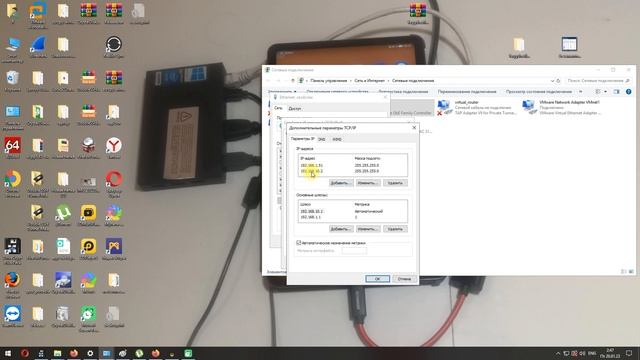640x360 pixels.
Task: Click Отмена in the TCP/IP dialog
Action: point(404,279)
